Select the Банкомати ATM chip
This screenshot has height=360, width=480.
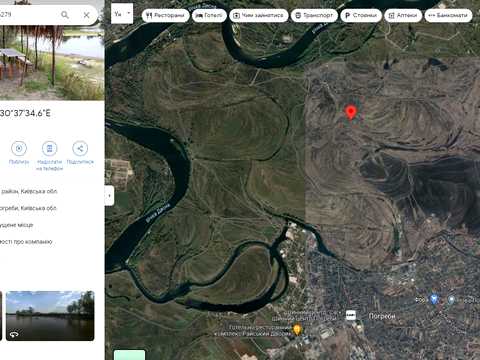click(448, 15)
